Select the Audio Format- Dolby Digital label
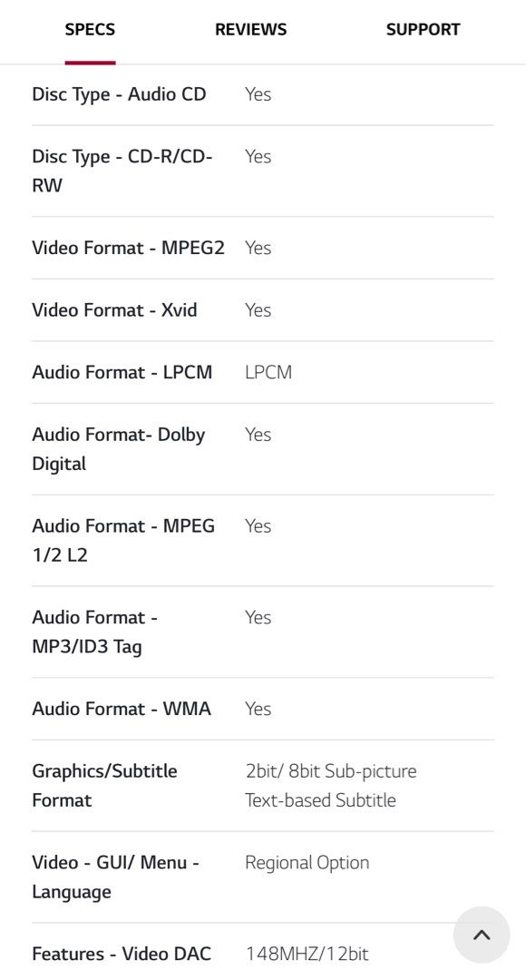 click(x=119, y=449)
